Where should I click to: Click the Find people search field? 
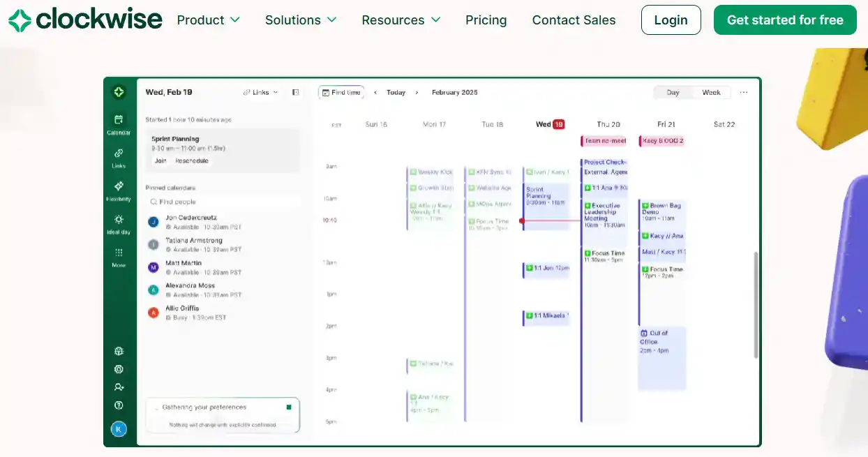coord(223,202)
